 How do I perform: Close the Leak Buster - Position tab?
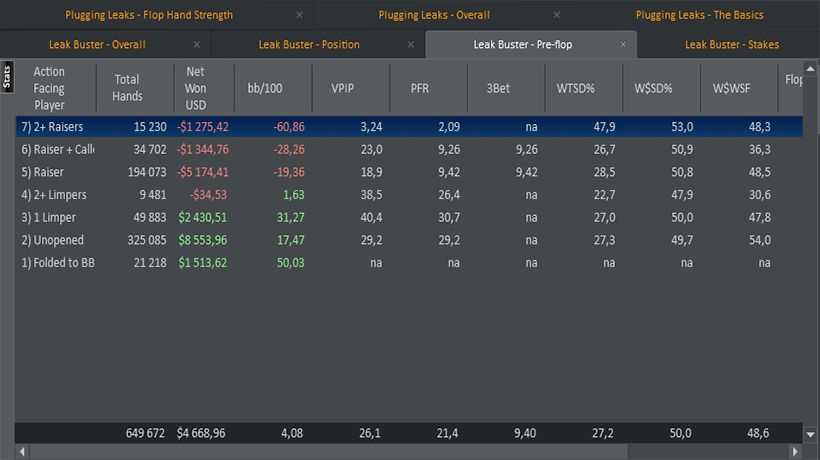tap(411, 44)
